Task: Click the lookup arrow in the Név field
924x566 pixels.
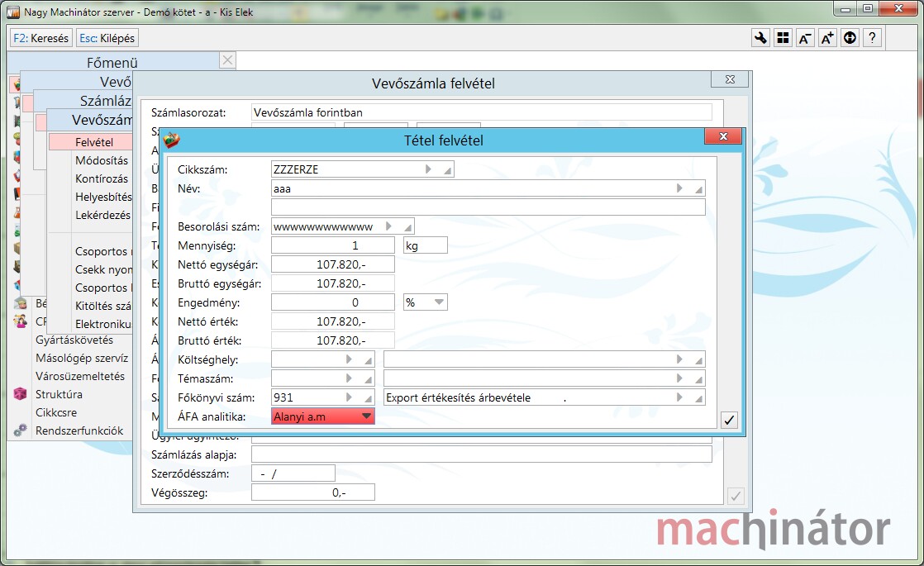Action: point(679,188)
